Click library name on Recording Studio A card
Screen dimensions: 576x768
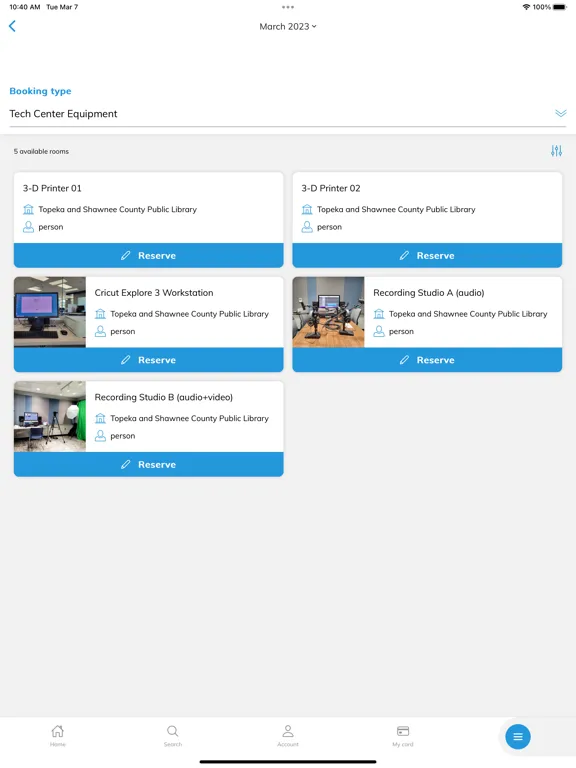(x=468, y=314)
